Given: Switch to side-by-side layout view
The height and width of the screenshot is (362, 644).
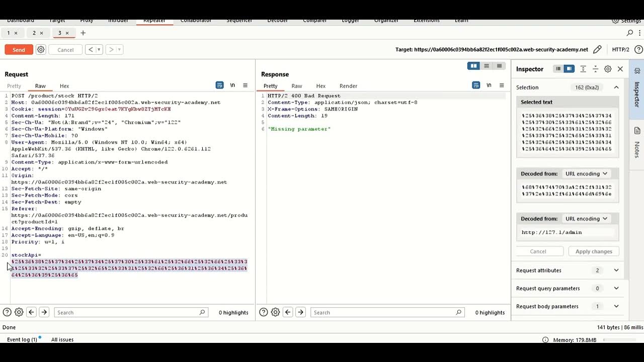Looking at the screenshot, I should 473,66.
